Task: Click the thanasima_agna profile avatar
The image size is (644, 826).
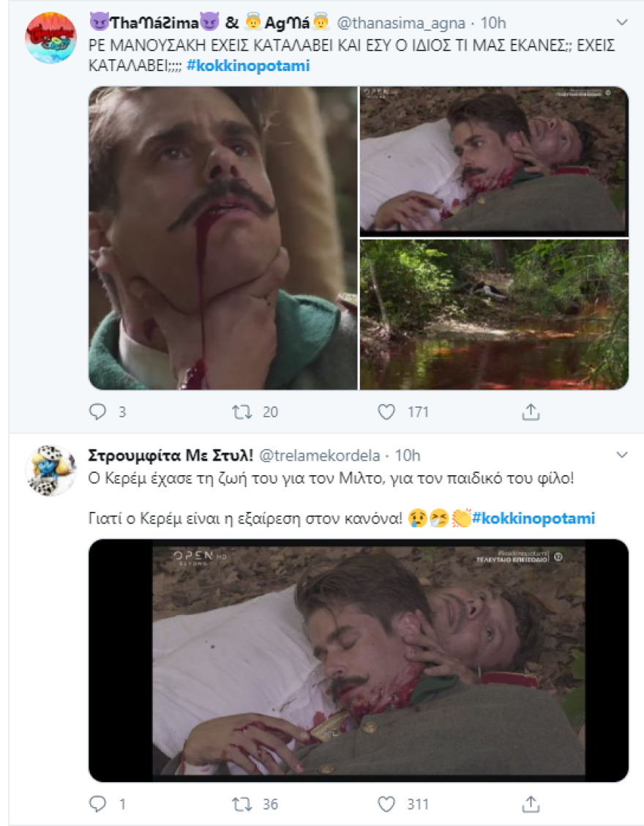Action: [x=51, y=37]
